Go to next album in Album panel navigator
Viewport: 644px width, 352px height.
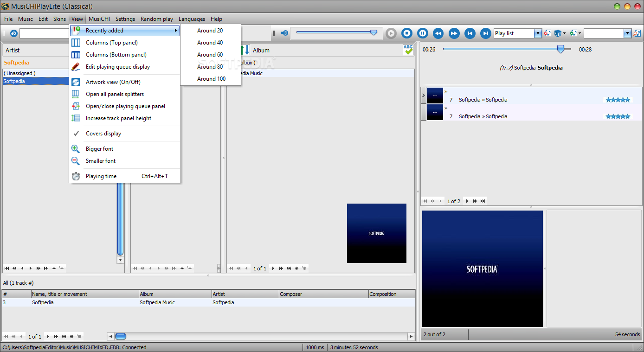[x=273, y=268]
